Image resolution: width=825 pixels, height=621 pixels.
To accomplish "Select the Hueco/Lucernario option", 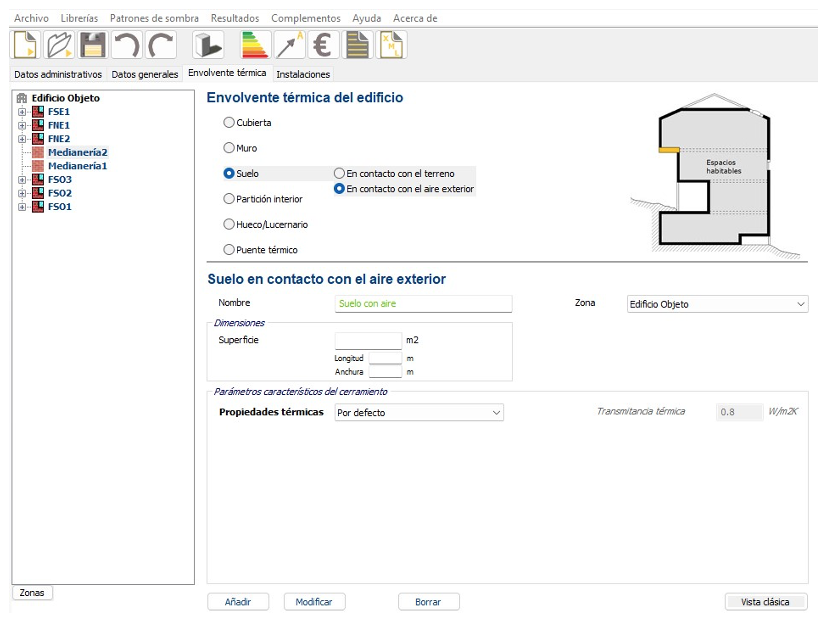I will (229, 225).
